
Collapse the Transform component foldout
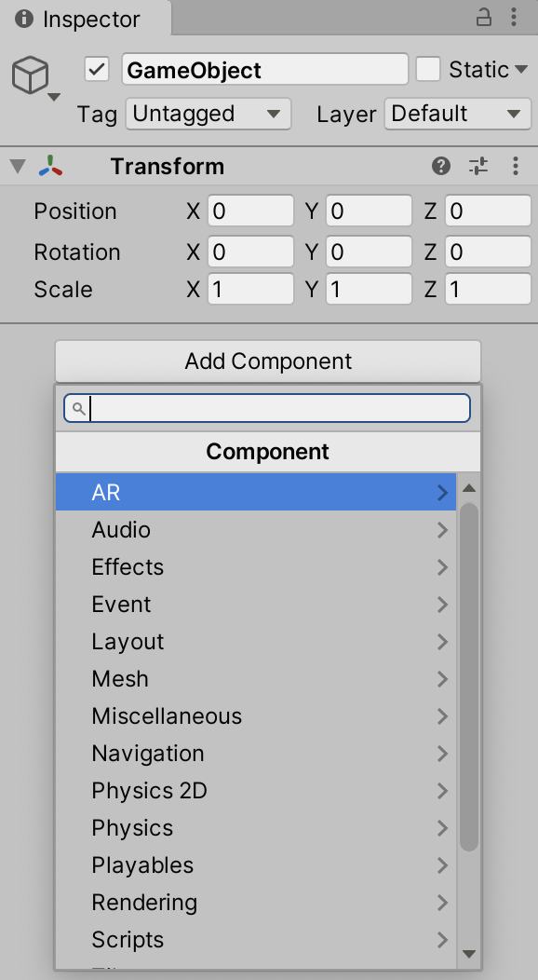(18, 166)
